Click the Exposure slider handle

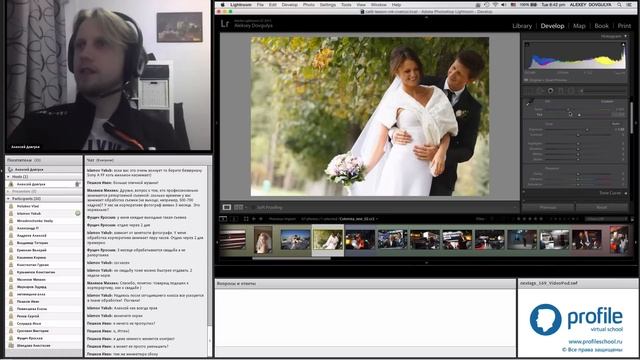pos(587,130)
